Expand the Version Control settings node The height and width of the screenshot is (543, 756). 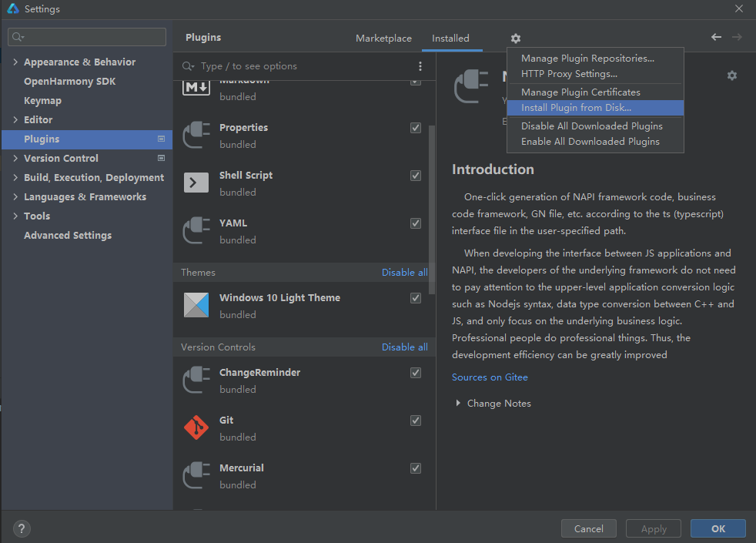point(15,158)
